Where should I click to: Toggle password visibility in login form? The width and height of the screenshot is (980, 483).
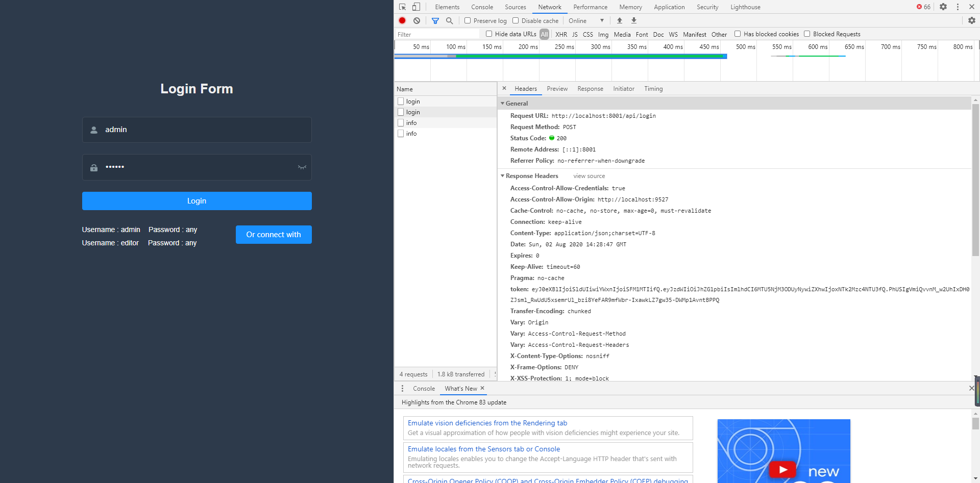pyautogui.click(x=302, y=167)
